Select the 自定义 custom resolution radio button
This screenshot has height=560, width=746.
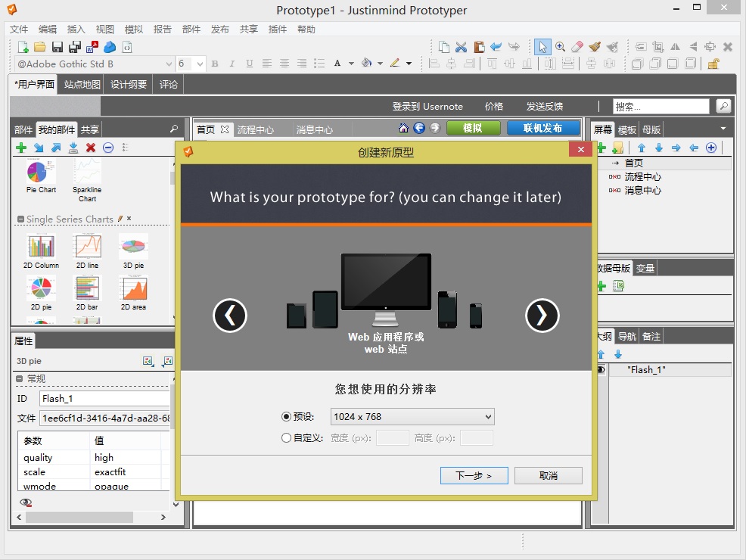[x=286, y=438]
